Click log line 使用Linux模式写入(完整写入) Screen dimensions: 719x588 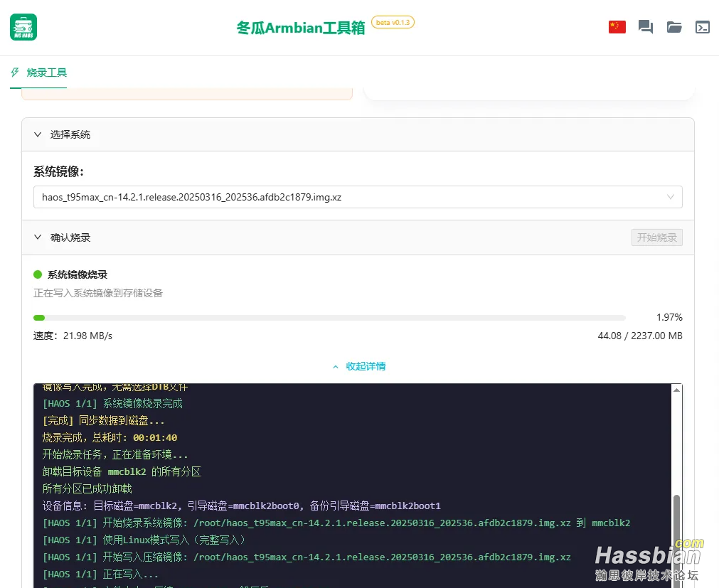(x=144, y=540)
